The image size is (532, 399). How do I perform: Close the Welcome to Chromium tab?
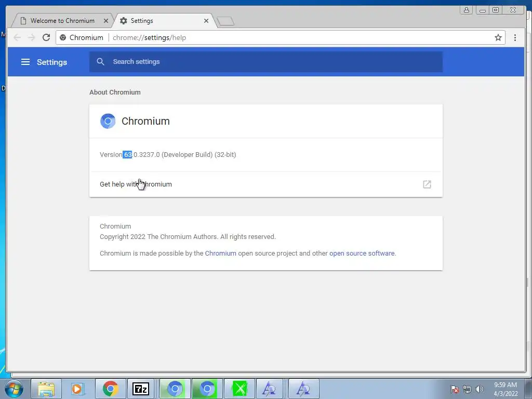[x=106, y=21]
